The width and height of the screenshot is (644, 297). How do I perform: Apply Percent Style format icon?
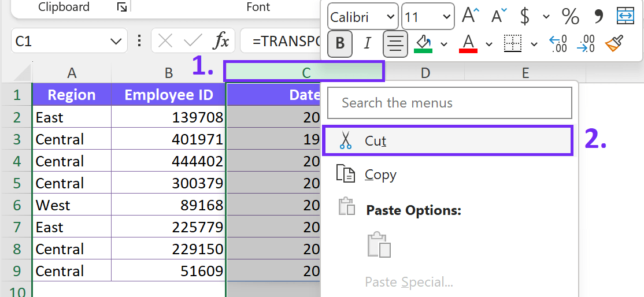pyautogui.click(x=571, y=16)
